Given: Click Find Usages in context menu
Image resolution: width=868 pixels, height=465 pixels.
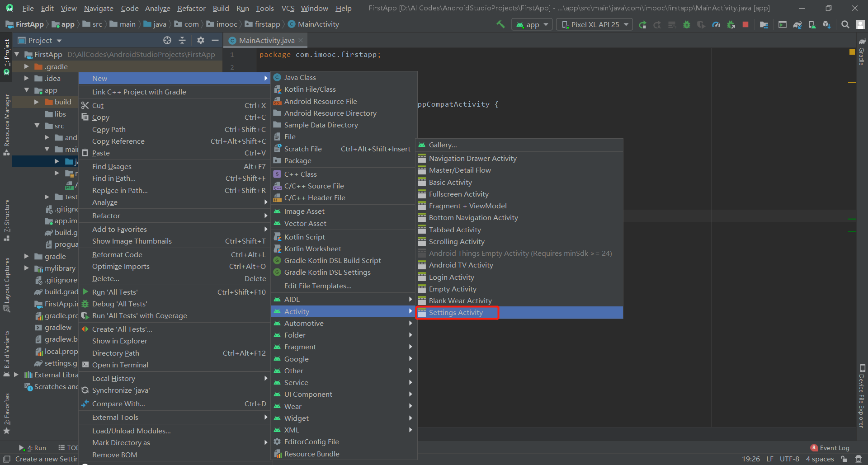Looking at the screenshot, I should [x=174, y=166].
